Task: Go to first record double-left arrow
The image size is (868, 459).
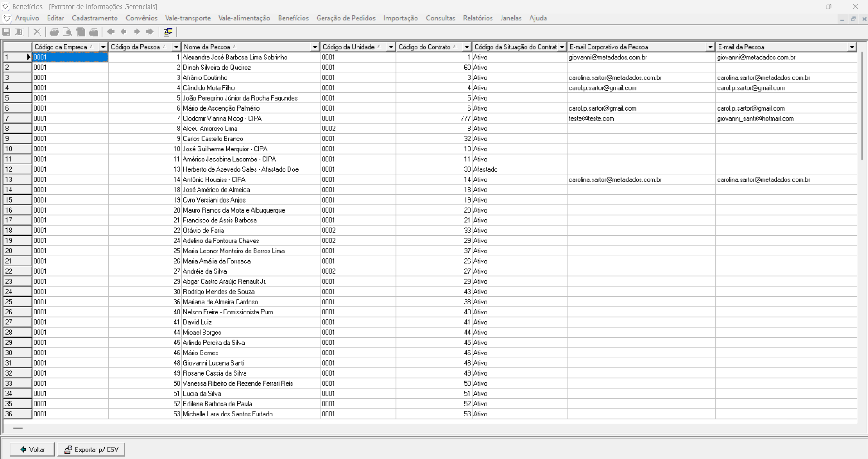Action: point(111,32)
